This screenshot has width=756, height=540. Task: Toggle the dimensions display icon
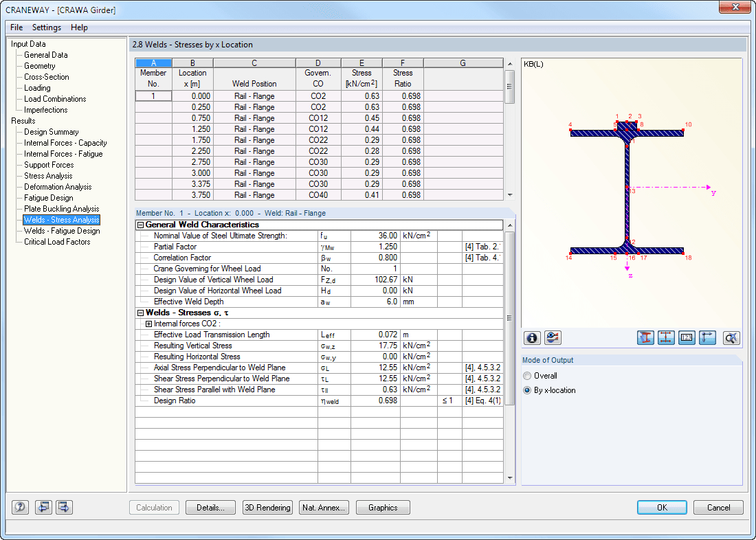coord(666,338)
